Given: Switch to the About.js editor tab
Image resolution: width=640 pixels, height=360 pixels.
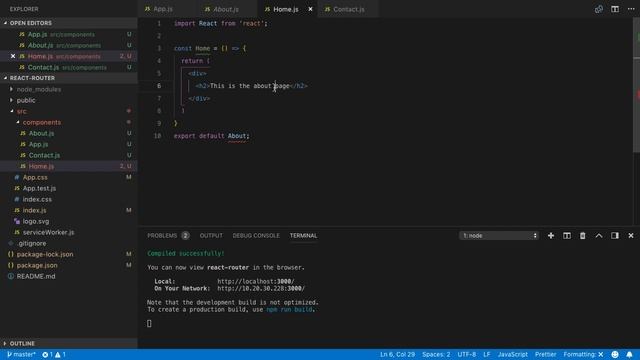Looking at the screenshot, I should [x=226, y=9].
